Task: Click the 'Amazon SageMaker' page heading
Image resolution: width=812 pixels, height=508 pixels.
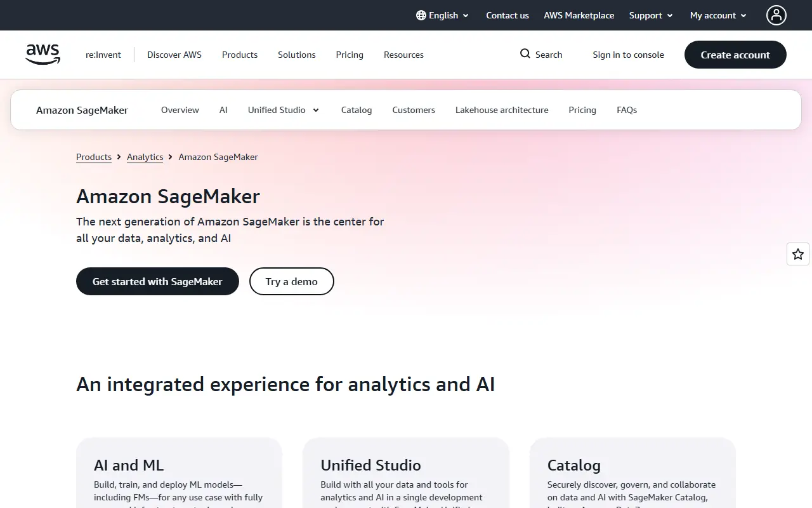Action: click(x=168, y=196)
